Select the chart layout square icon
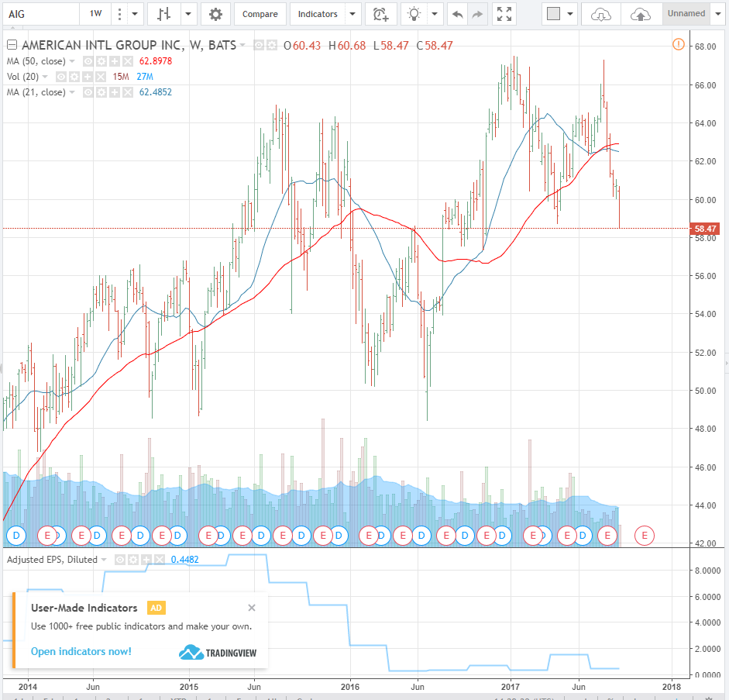729x700 pixels. (553, 14)
